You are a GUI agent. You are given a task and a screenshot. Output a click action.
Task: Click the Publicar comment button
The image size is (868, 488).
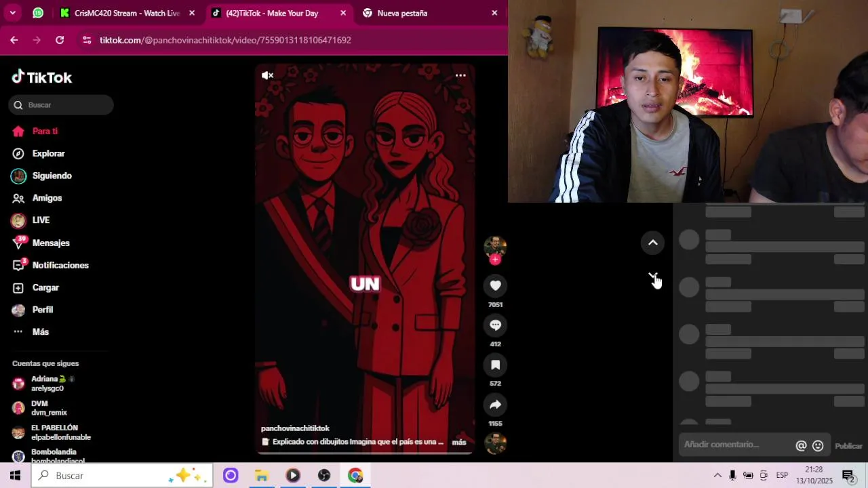pos(848,446)
